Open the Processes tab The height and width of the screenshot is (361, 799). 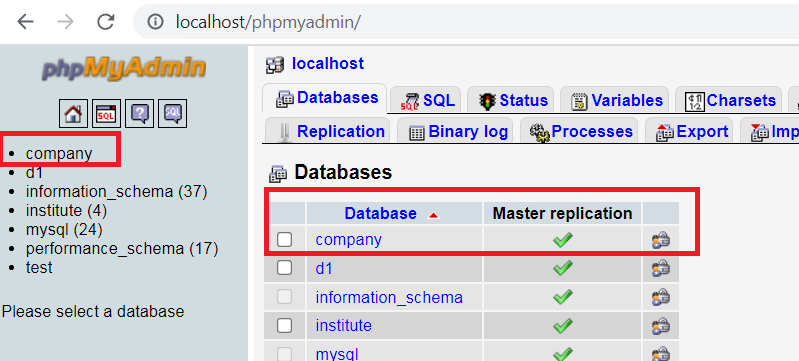coord(580,131)
